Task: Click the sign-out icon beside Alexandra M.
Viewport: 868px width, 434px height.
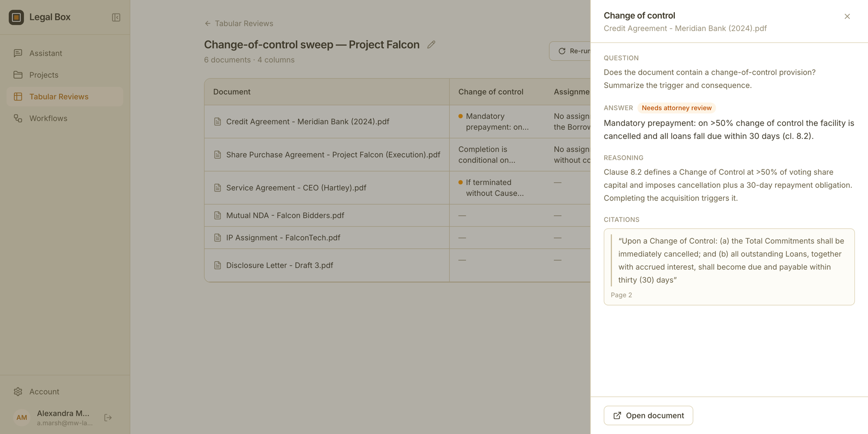Action: pos(108,418)
